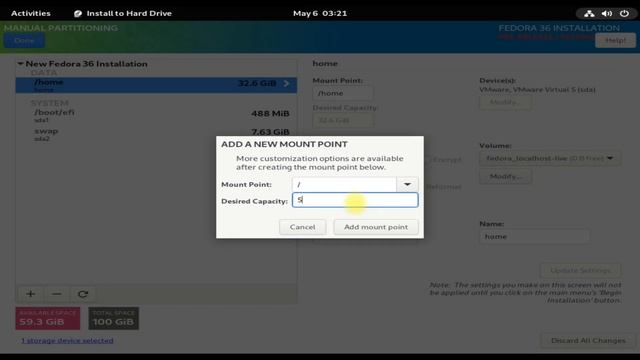
Task: Click the power icon in top bar
Action: click(x=624, y=13)
